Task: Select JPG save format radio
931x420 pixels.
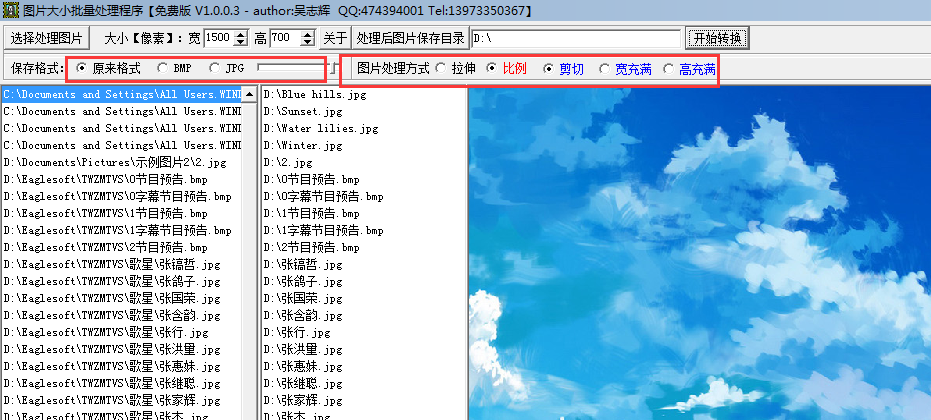Action: click(x=226, y=69)
